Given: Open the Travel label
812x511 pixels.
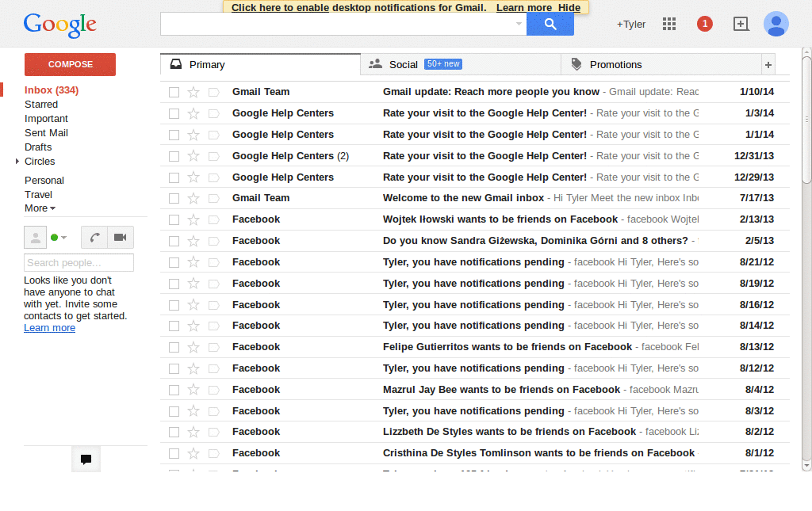Looking at the screenshot, I should tap(38, 194).
